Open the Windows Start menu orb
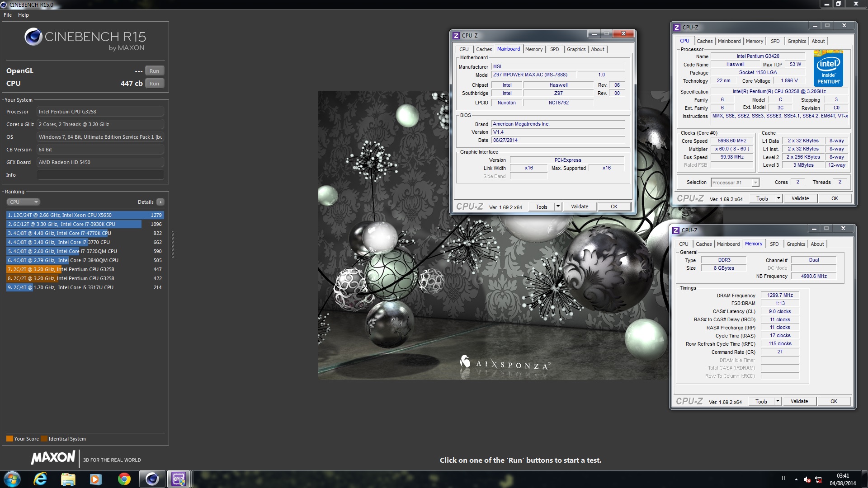 pos(12,479)
